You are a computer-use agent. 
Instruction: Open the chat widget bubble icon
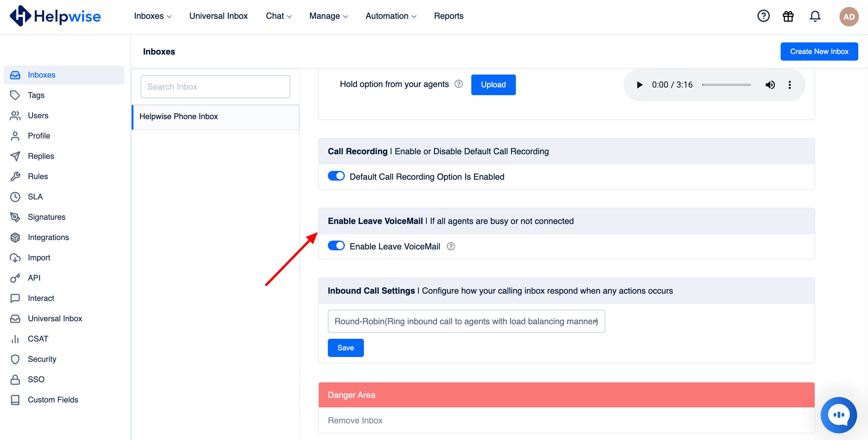pyautogui.click(x=838, y=415)
